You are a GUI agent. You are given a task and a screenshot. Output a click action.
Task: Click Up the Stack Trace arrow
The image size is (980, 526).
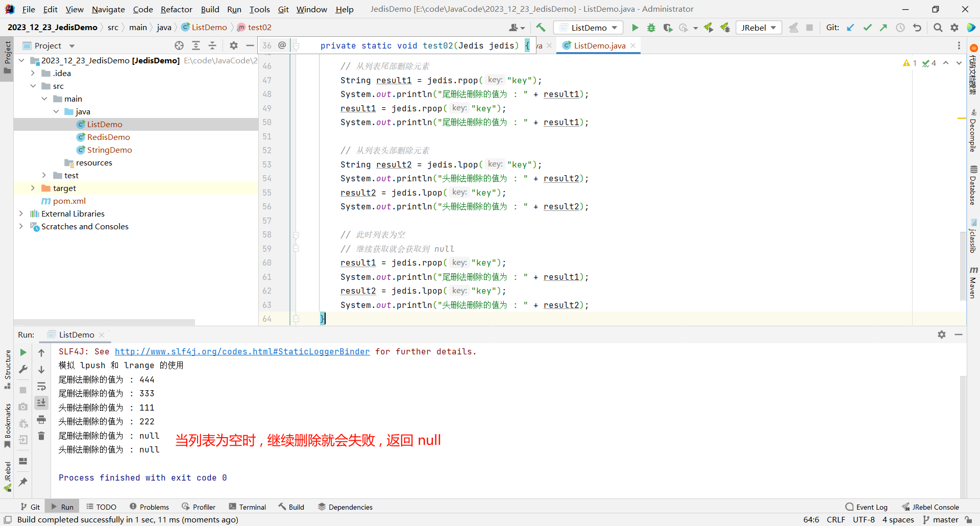coord(41,352)
